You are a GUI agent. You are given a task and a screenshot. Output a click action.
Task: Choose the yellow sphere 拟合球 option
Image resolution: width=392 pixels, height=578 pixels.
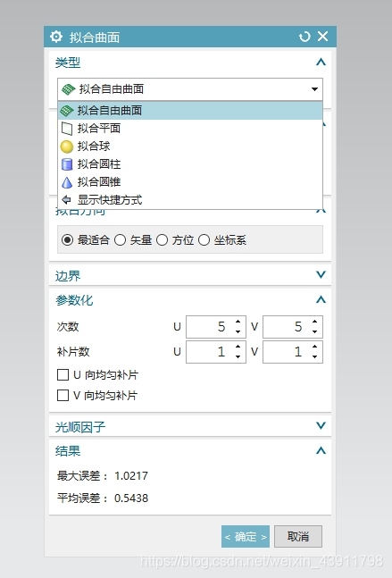pyautogui.click(x=190, y=147)
